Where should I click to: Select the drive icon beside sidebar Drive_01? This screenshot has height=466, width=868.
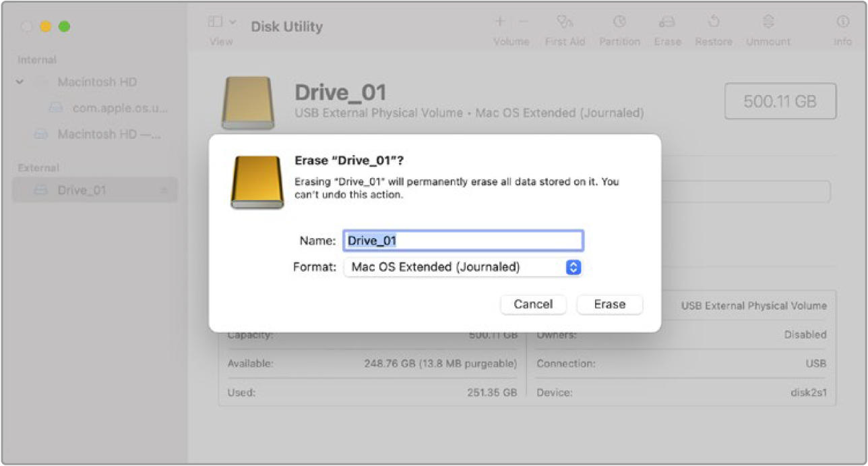click(x=42, y=190)
